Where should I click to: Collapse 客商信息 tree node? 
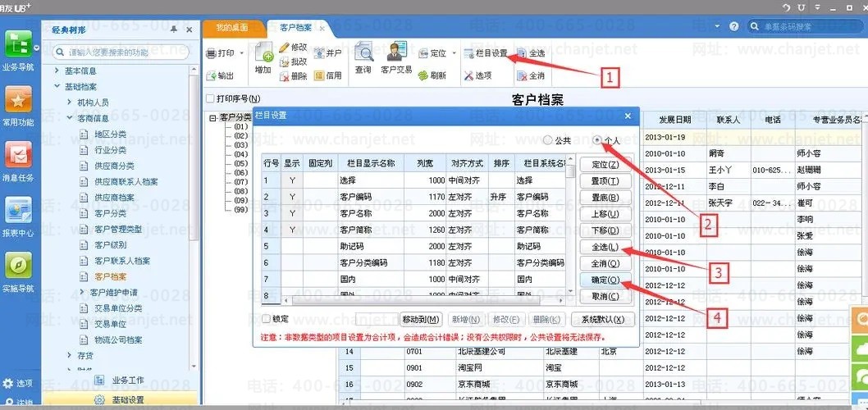click(69, 118)
